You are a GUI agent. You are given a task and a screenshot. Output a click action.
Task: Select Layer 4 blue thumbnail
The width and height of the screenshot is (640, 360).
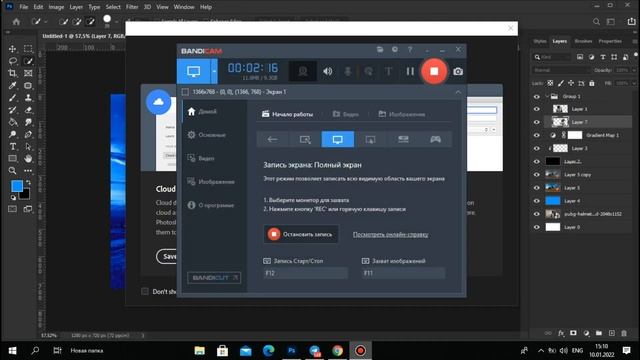tap(553, 201)
